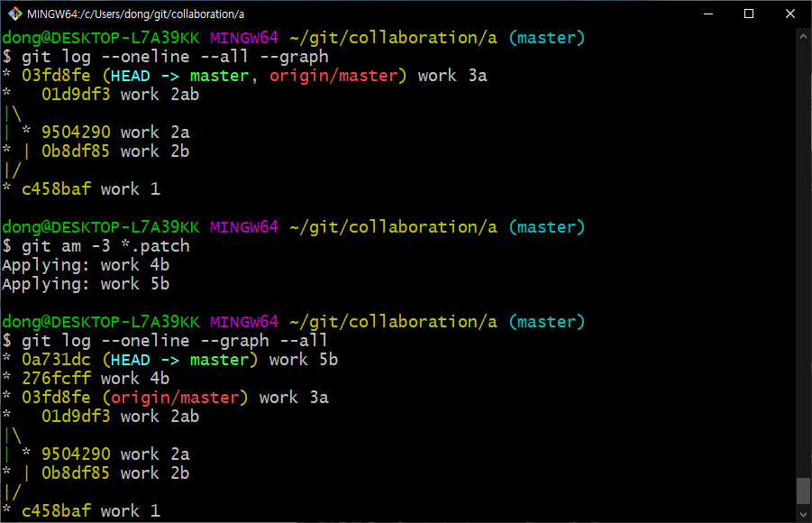The image size is (812, 523).
Task: Maximize the MINGW64 terminal window
Action: [749, 14]
